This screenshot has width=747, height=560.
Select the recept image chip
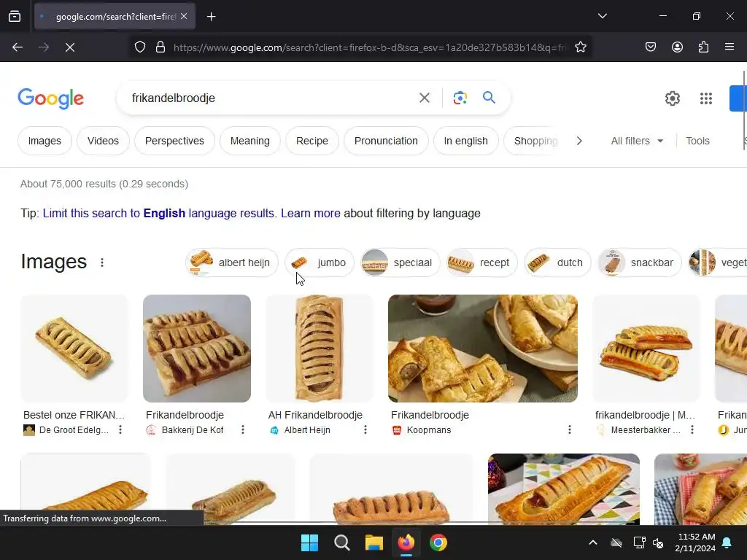(481, 262)
